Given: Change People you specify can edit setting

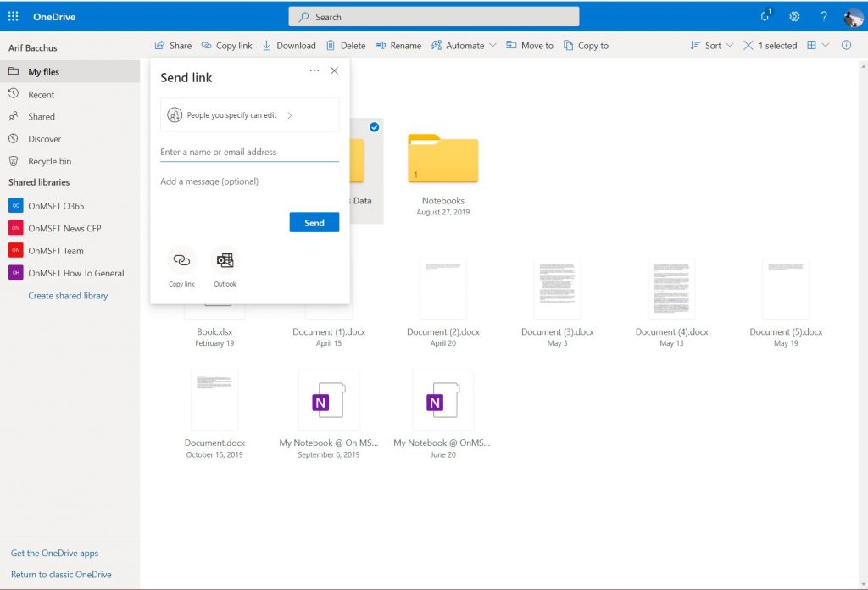Looking at the screenshot, I should 250,115.
